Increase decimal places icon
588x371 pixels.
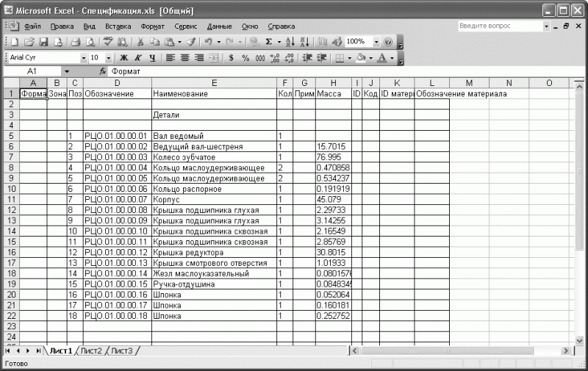tap(275, 58)
